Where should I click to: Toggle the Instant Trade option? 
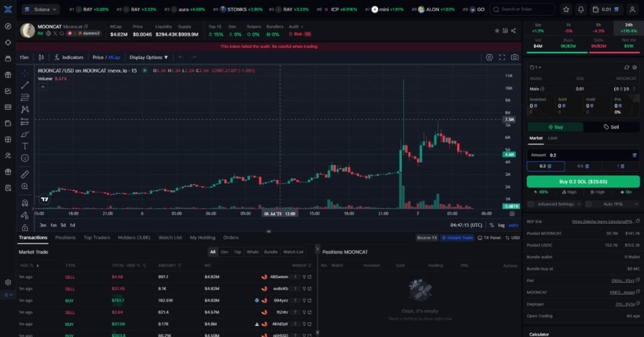pyautogui.click(x=457, y=238)
